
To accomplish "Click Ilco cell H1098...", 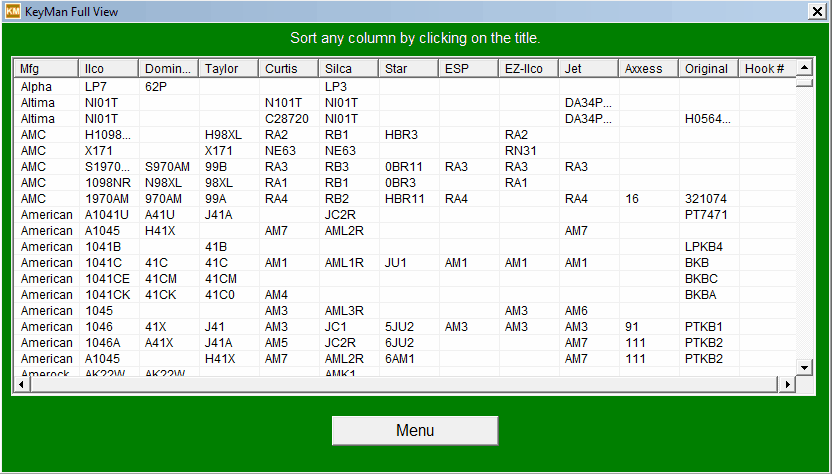I will point(108,135).
